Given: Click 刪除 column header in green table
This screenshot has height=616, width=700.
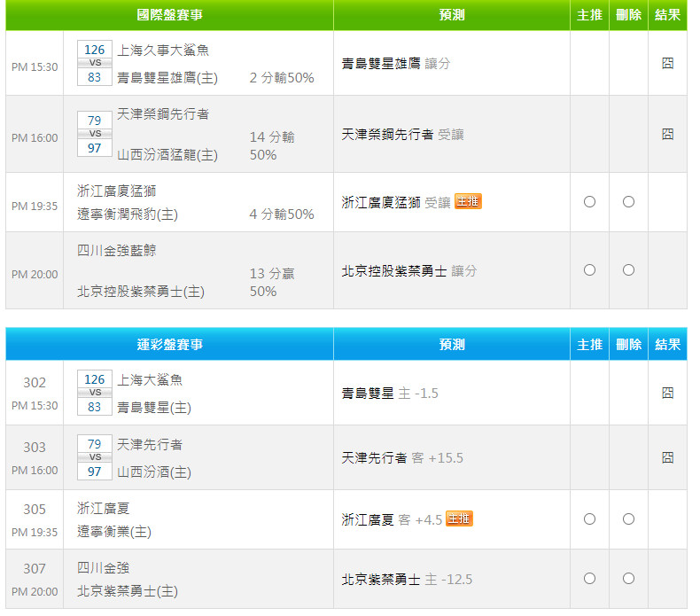Looking at the screenshot, I should click(x=628, y=15).
